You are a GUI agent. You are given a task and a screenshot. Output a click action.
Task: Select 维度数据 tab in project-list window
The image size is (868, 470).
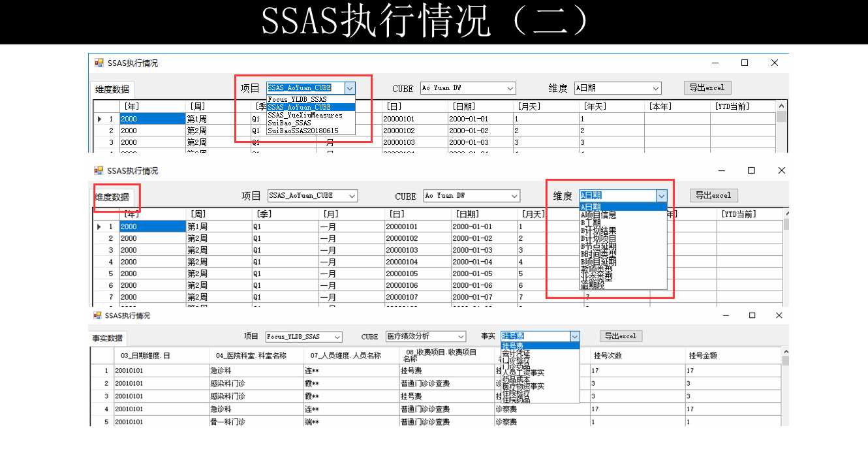[x=112, y=89]
